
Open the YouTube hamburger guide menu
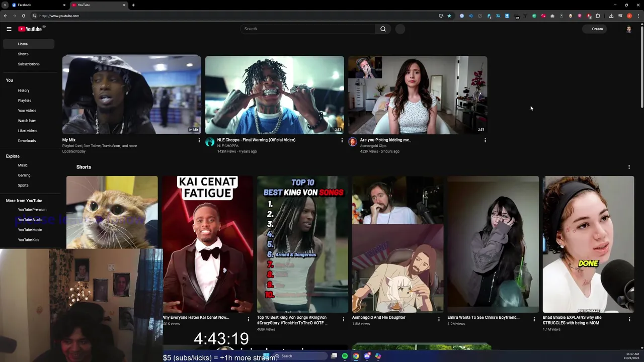9,29
